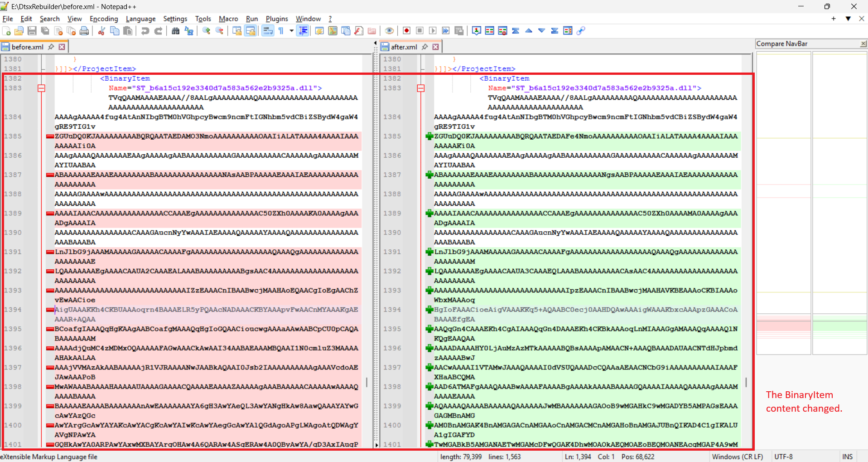Save the current file with floppy icon

(x=32, y=31)
